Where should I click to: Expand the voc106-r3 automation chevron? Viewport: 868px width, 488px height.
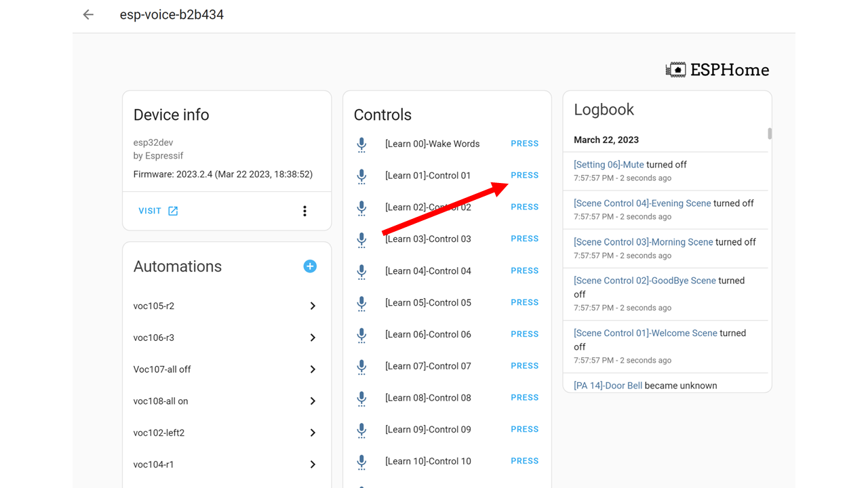313,338
